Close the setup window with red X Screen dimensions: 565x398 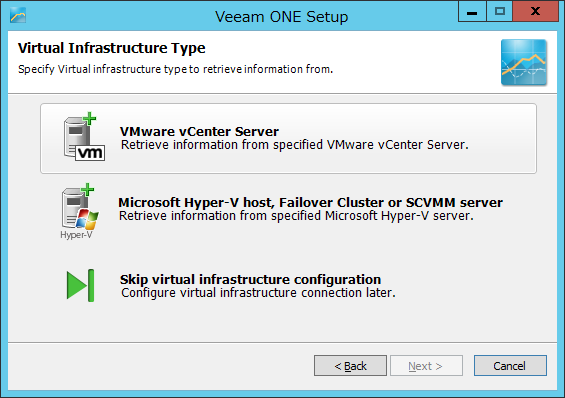[535, 12]
